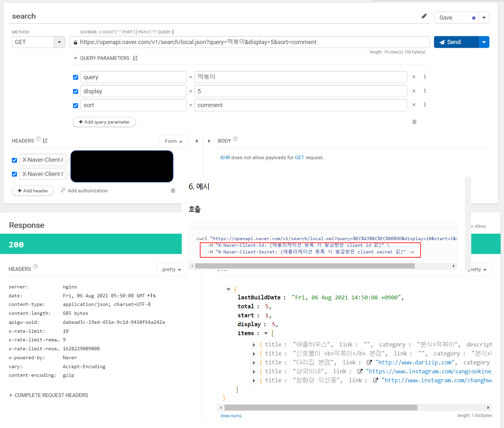Click the apigw-uuid header value
The width and height of the screenshot is (504, 428).
pyautogui.click(x=114, y=322)
